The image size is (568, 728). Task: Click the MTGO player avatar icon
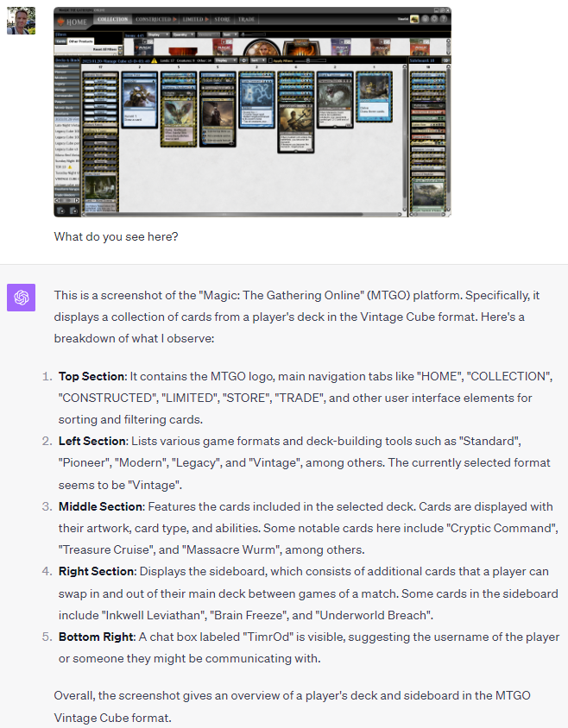pyautogui.click(x=414, y=19)
